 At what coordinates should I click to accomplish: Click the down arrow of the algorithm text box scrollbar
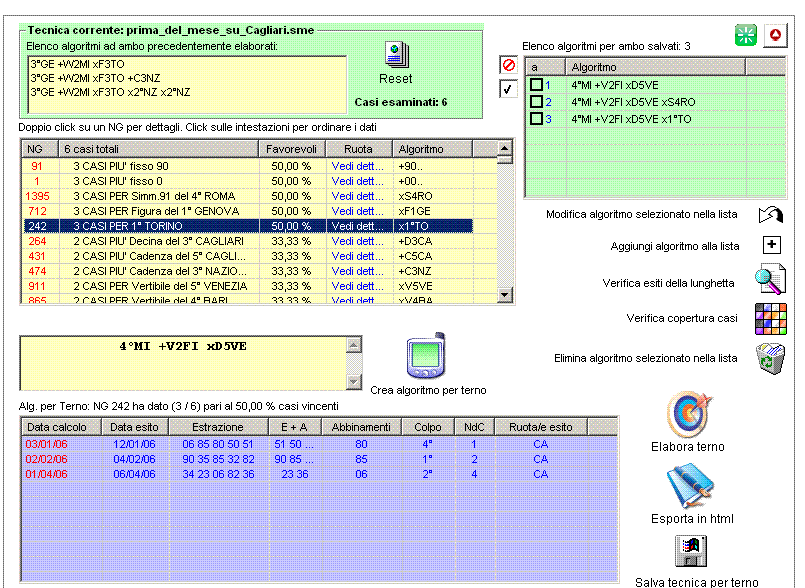(x=353, y=381)
